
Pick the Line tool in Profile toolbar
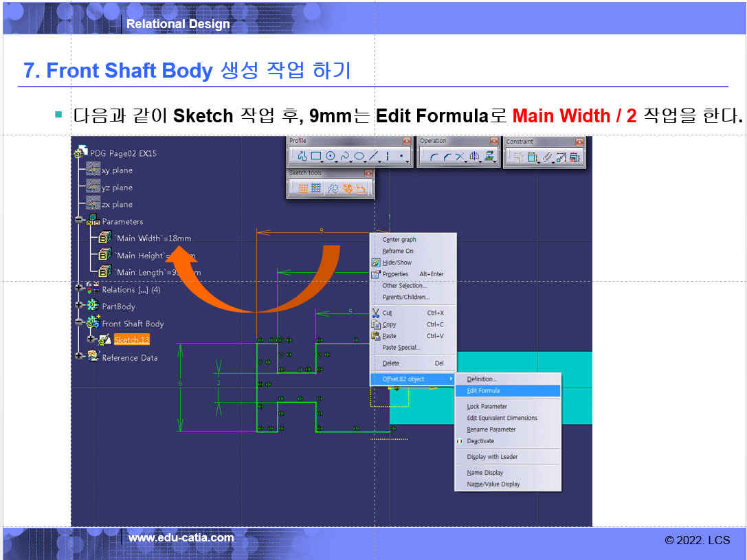click(373, 157)
